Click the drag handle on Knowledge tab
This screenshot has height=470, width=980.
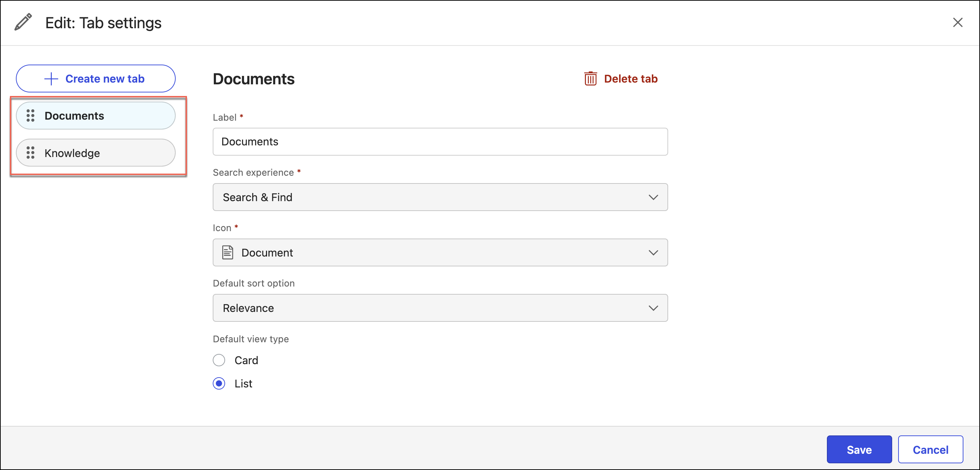[x=30, y=153]
